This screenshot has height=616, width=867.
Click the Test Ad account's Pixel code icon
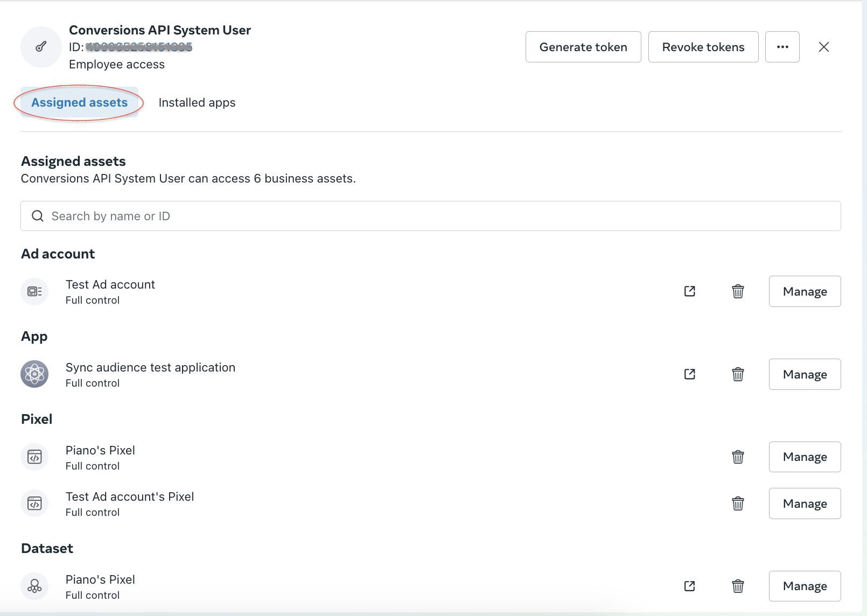tap(34, 503)
